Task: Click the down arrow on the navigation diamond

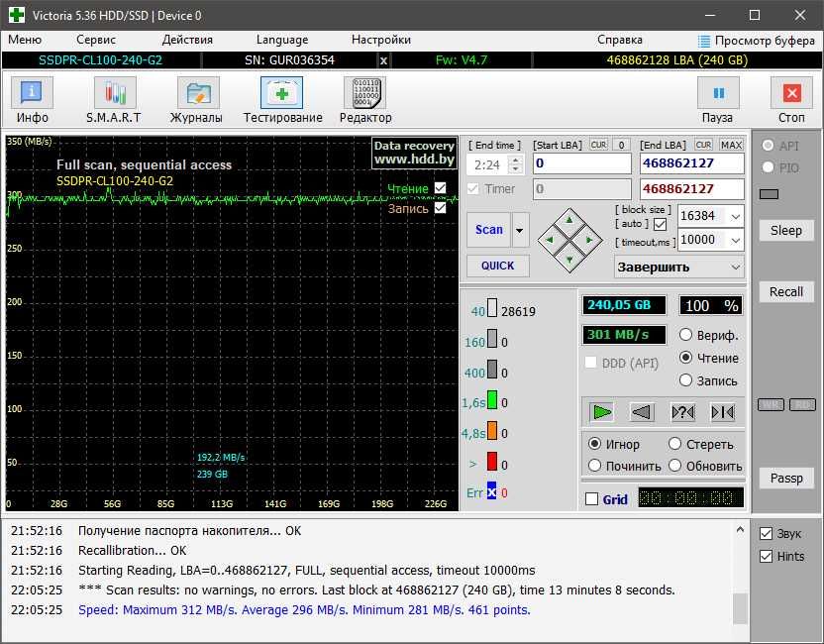Action: (569, 260)
